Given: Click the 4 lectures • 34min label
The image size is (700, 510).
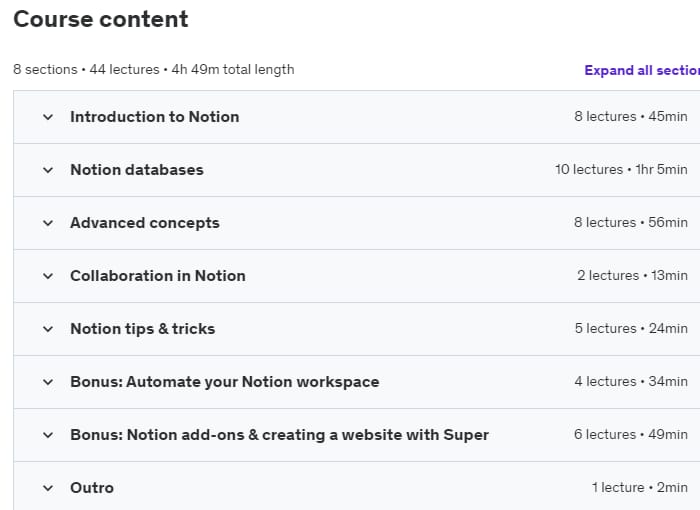Looking at the screenshot, I should (x=631, y=381).
